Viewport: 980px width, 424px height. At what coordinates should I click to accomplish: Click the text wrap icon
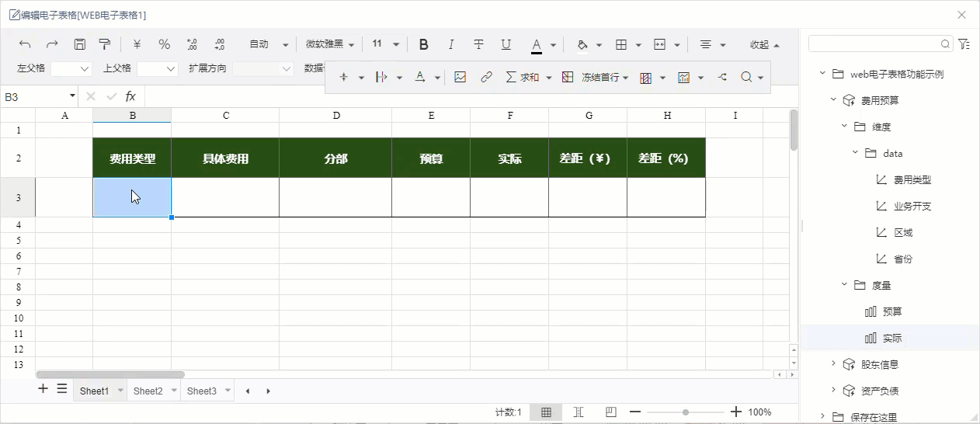pyautogui.click(x=381, y=77)
